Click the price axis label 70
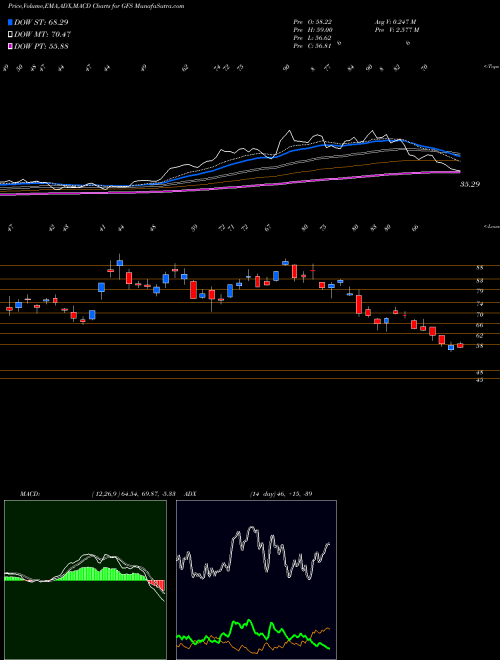 coord(479,315)
